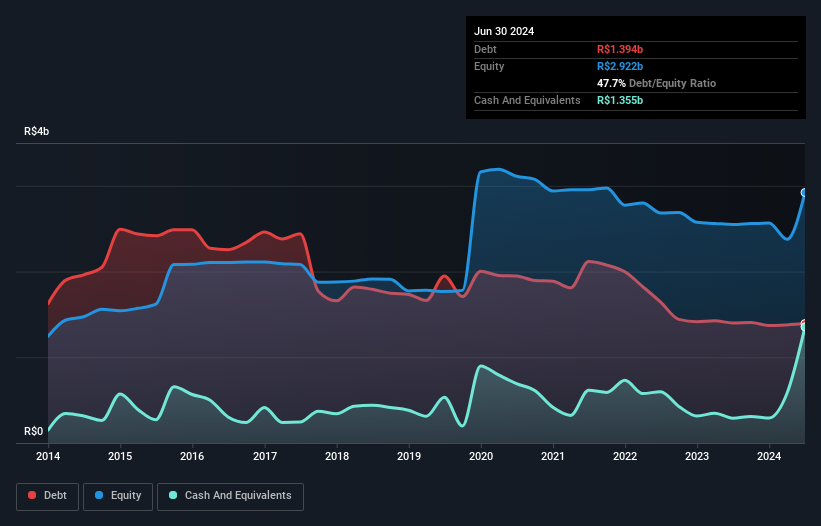Viewport: 821px width, 526px height.
Task: Click the 2016 x-axis label
Action: (x=192, y=456)
